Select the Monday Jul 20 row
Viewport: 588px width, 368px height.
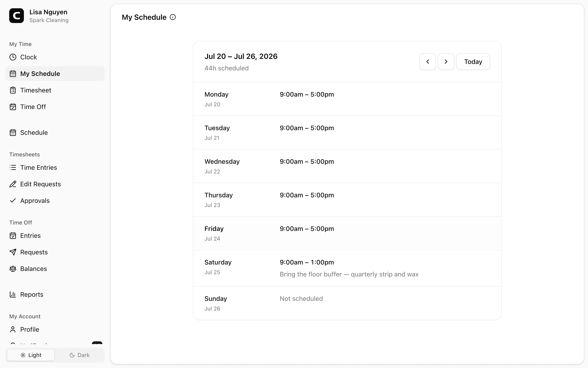click(347, 99)
